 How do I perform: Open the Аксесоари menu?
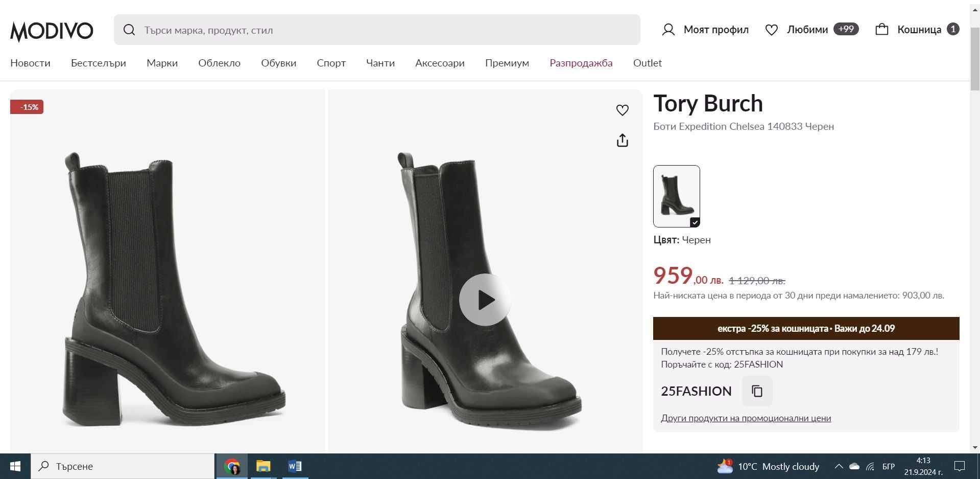[440, 63]
